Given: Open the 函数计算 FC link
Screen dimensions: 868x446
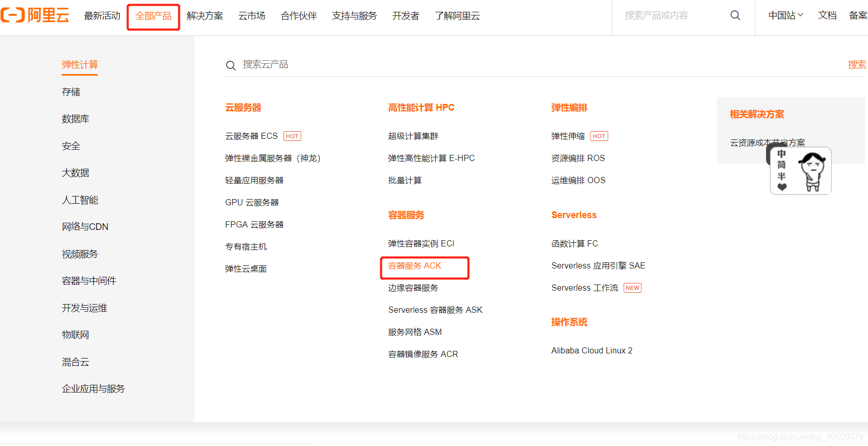Looking at the screenshot, I should 575,243.
